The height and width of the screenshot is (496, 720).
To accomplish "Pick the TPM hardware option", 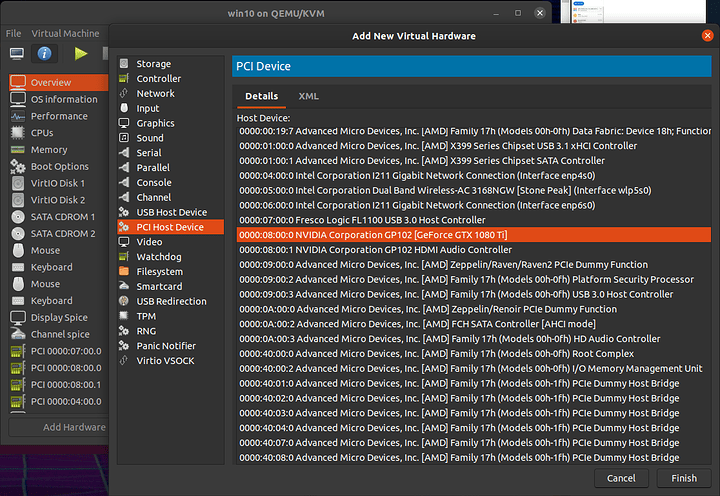I will (x=146, y=316).
